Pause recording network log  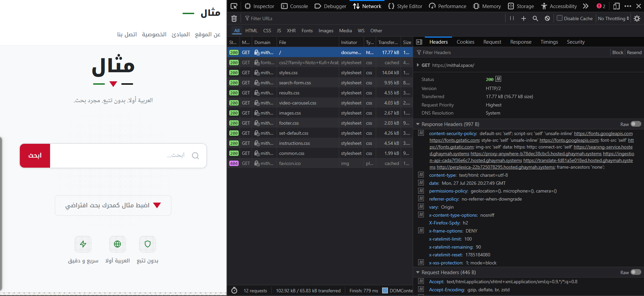(x=512, y=18)
